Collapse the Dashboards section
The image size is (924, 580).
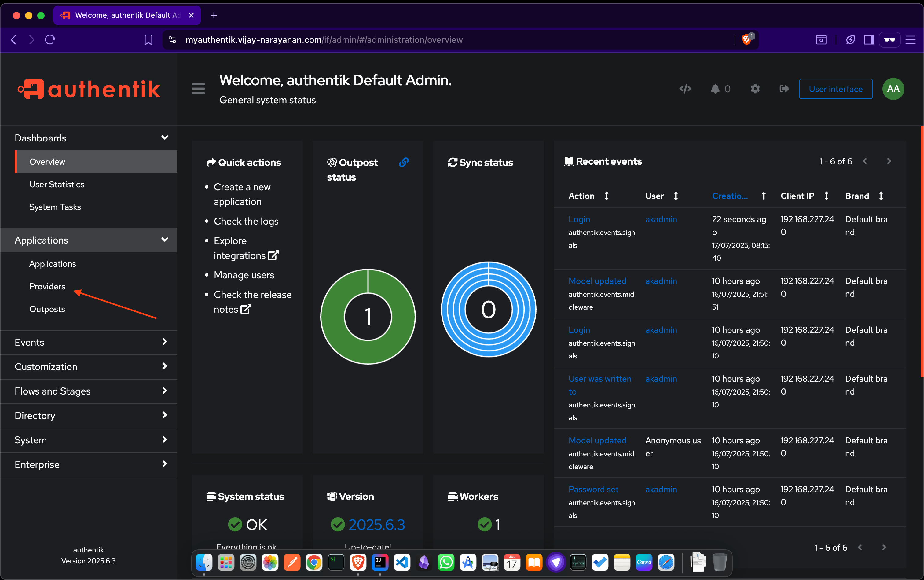[x=89, y=138]
